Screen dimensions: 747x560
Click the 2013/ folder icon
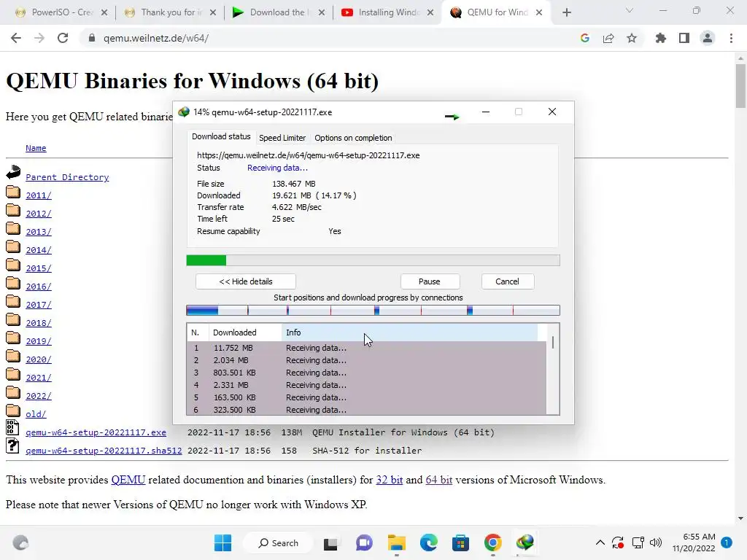click(13, 228)
